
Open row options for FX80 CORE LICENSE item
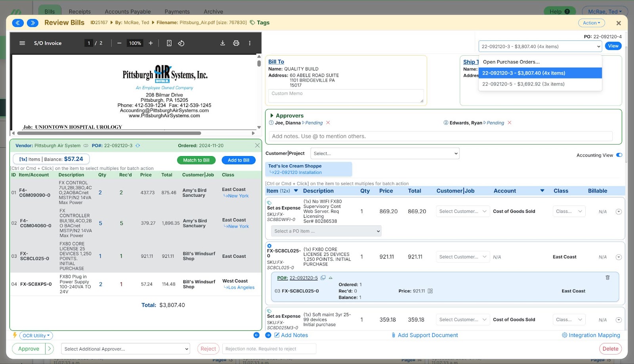pos(619,257)
